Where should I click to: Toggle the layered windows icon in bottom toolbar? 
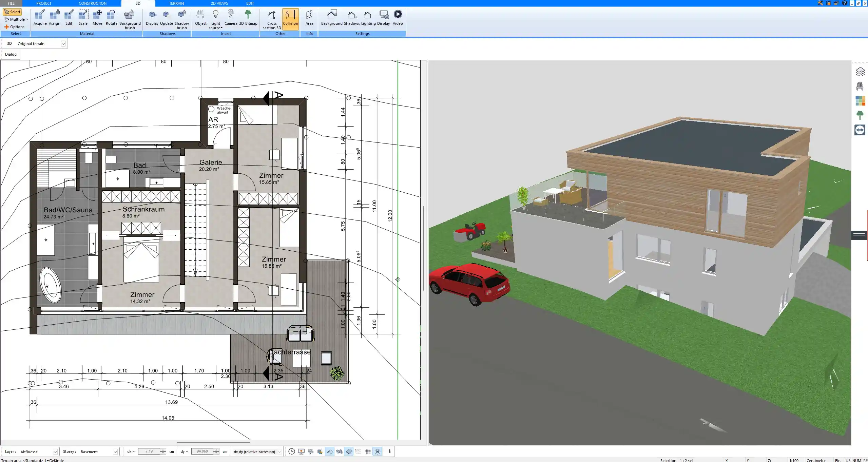(x=320, y=451)
